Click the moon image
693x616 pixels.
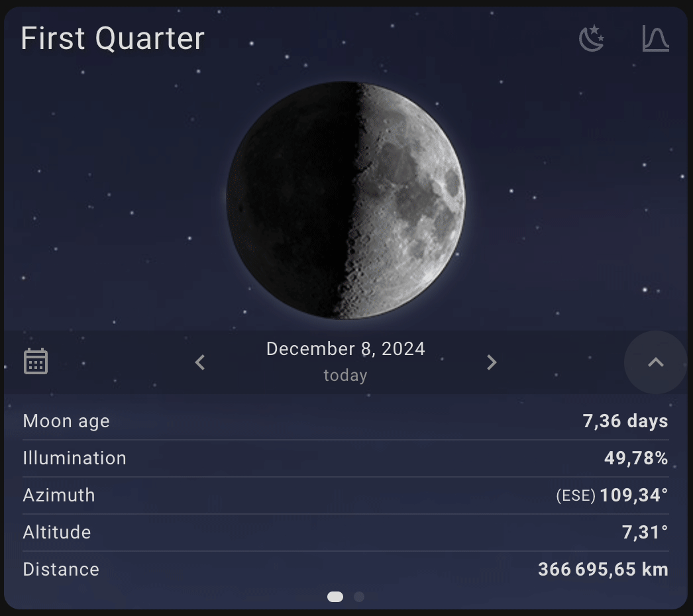[x=346, y=200]
